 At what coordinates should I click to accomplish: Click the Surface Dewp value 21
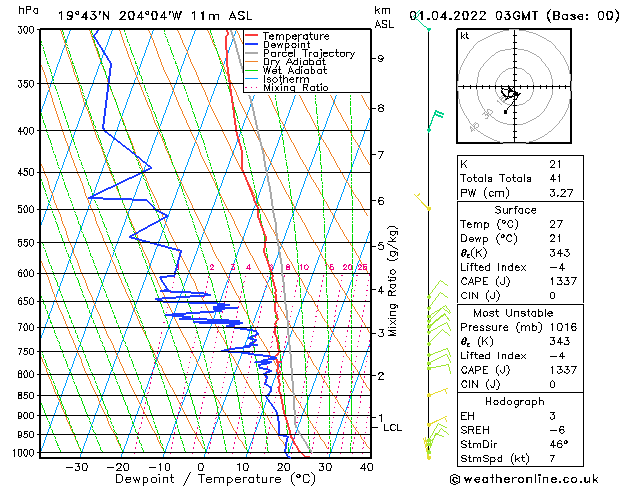coord(556,239)
